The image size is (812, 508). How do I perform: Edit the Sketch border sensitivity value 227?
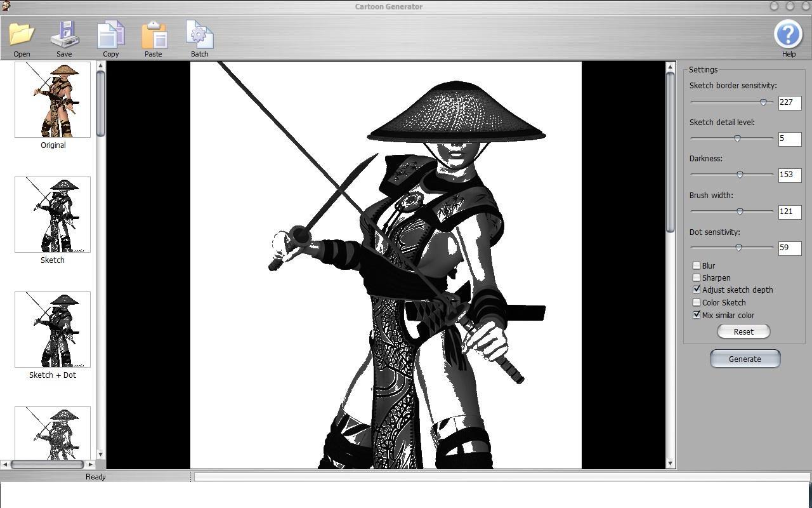789,102
